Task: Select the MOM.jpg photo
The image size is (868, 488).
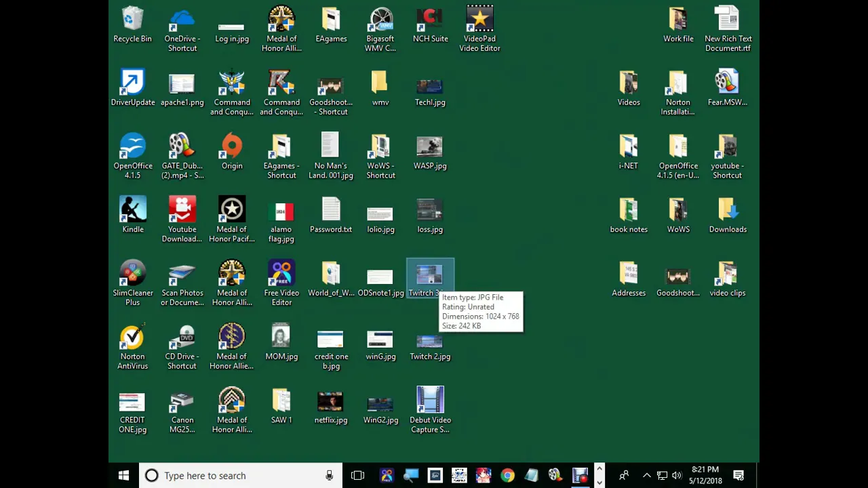Action: pos(281,343)
